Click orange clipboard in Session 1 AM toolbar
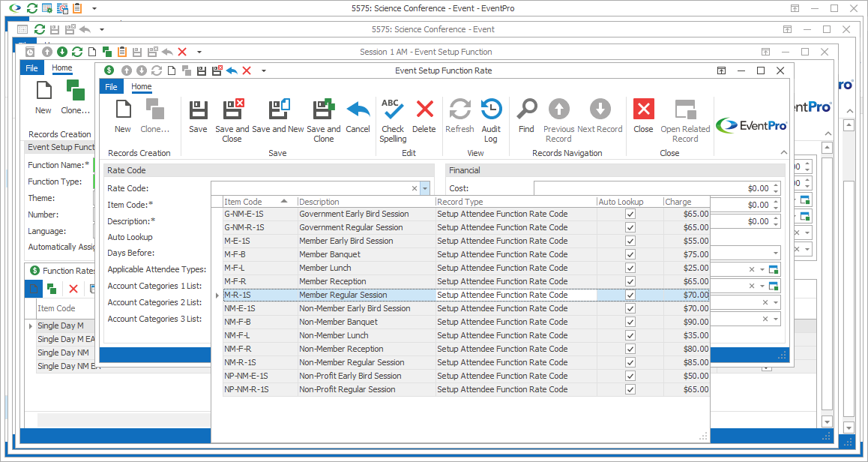The height and width of the screenshot is (462, 868). pos(121,52)
